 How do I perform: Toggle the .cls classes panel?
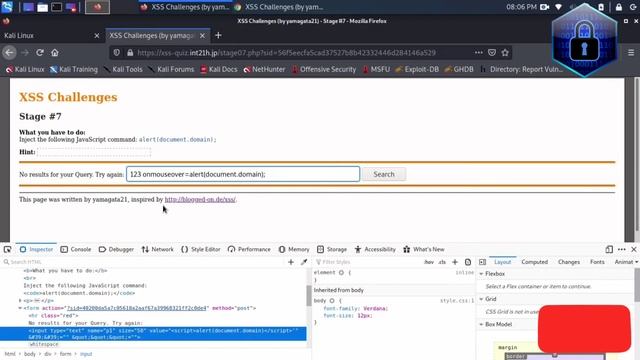click(442, 262)
